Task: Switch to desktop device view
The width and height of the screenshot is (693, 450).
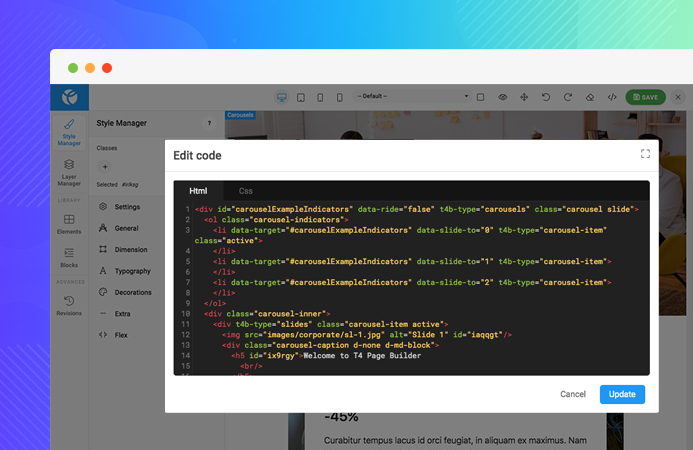Action: tap(281, 97)
